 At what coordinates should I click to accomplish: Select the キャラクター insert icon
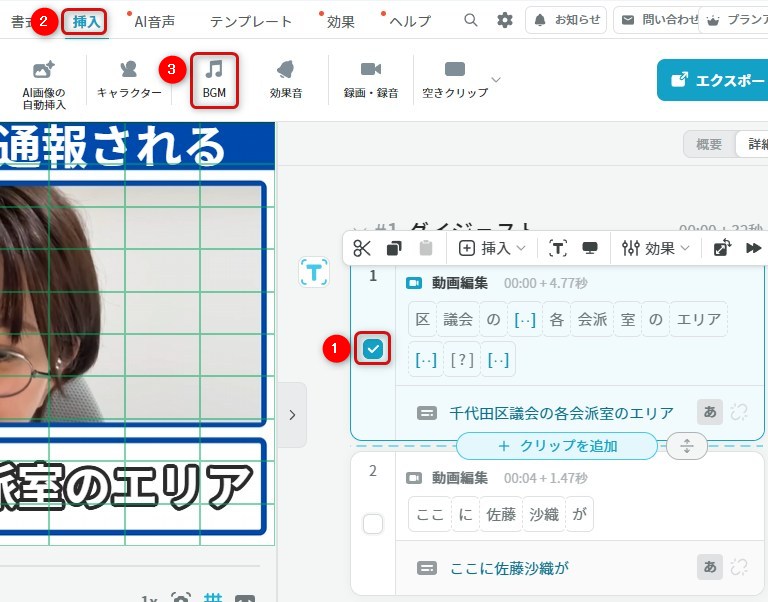(x=129, y=79)
